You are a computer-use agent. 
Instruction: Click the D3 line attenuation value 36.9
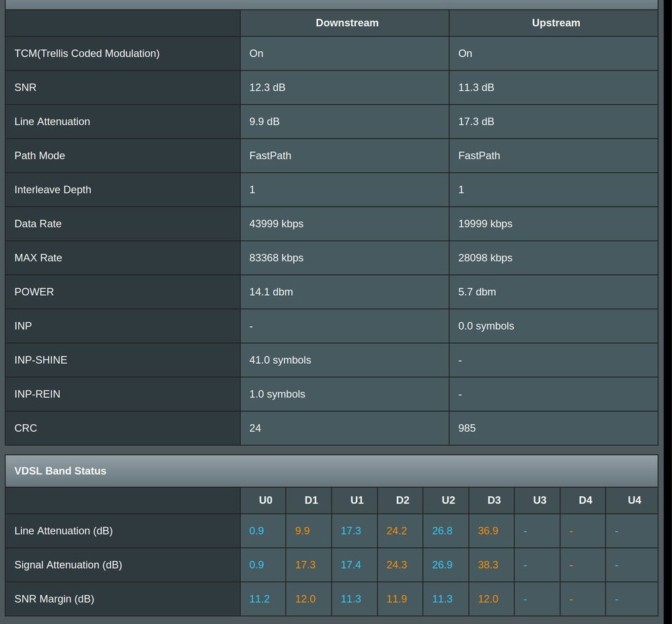(x=488, y=531)
